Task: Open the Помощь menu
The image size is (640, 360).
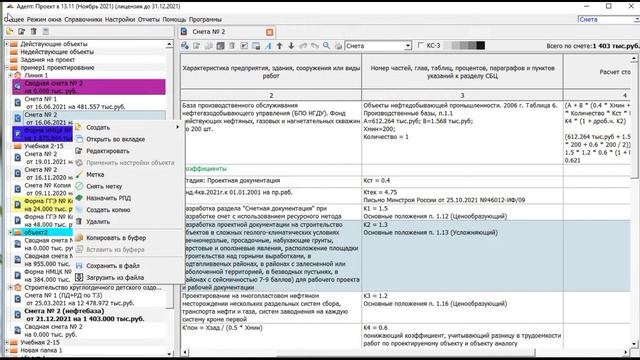Action: pos(174,19)
